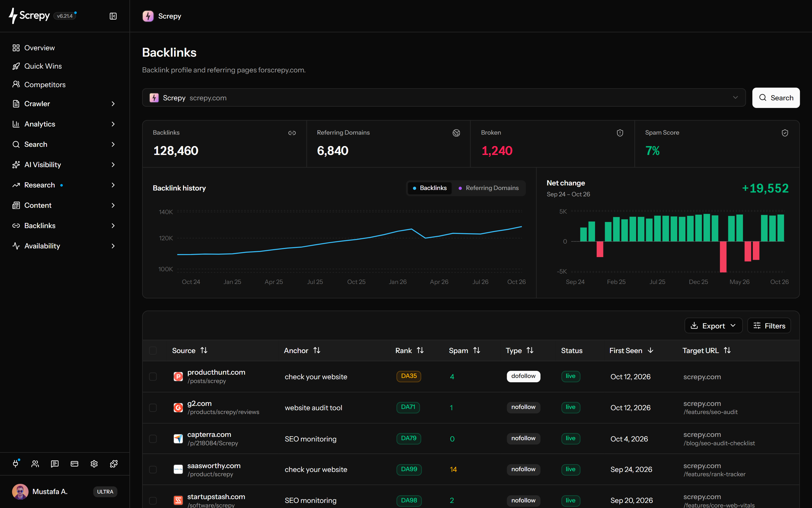Open the /features/seo-audit target URL
Image resolution: width=812 pixels, height=508 pixels.
click(710, 412)
